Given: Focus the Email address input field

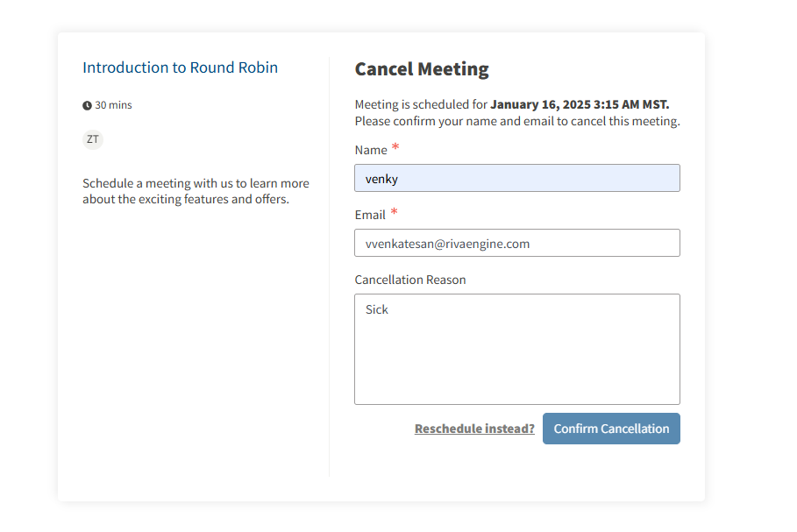Looking at the screenshot, I should [x=516, y=243].
